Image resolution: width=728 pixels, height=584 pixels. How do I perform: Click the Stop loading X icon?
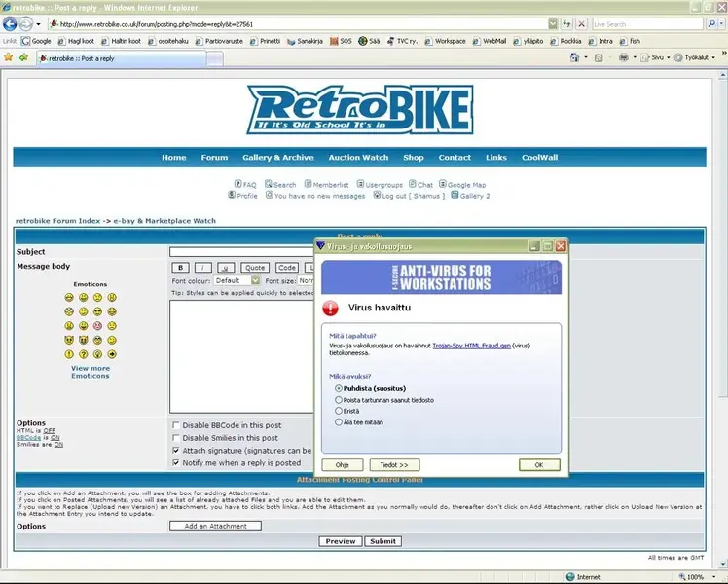(x=581, y=24)
